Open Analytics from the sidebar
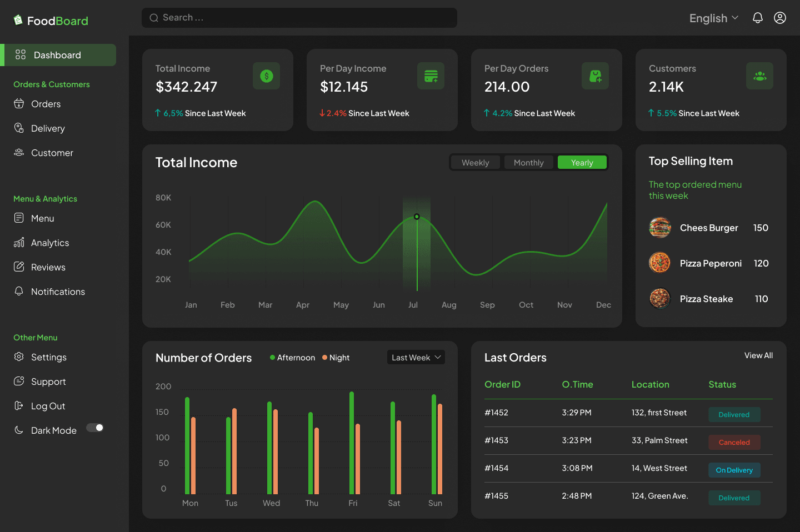Screen dimensions: 800x532 (50, 243)
